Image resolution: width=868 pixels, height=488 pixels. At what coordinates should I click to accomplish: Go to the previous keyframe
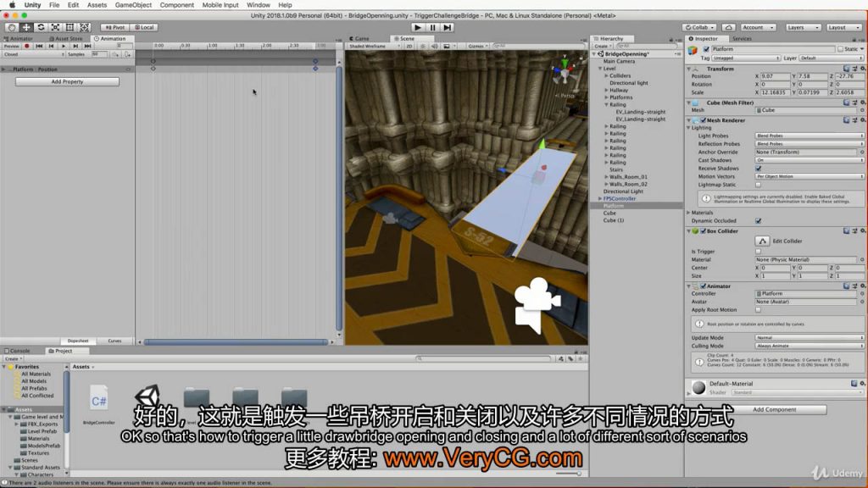[x=51, y=47]
